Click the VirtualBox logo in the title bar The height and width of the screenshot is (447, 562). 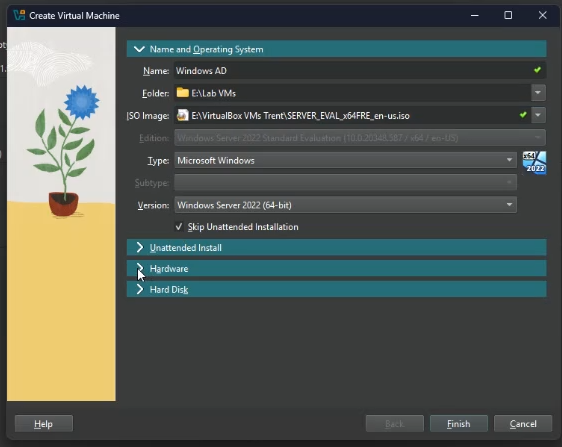(19, 15)
